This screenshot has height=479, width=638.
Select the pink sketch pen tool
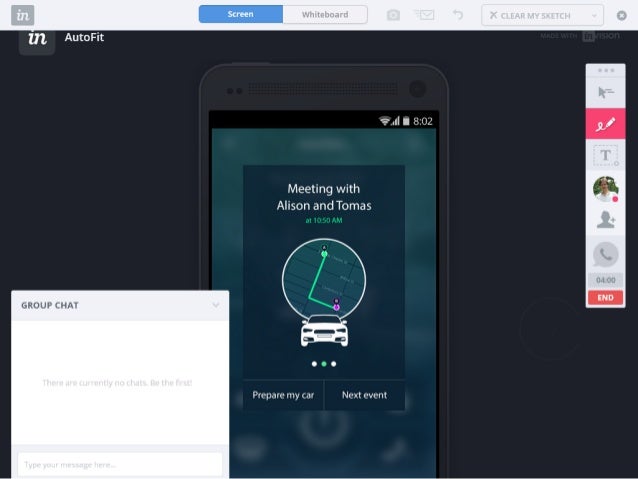pyautogui.click(x=605, y=124)
